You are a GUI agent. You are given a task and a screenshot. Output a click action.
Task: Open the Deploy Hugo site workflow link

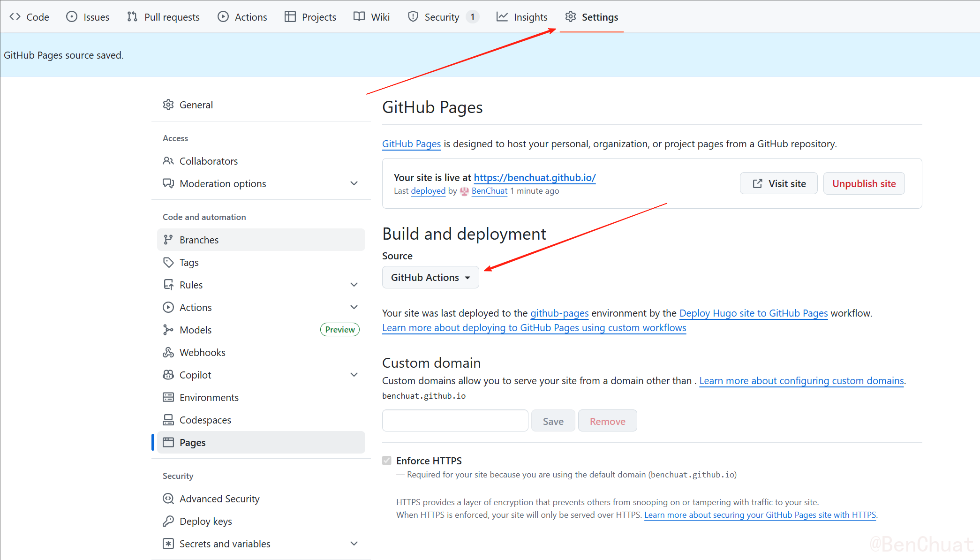click(753, 313)
